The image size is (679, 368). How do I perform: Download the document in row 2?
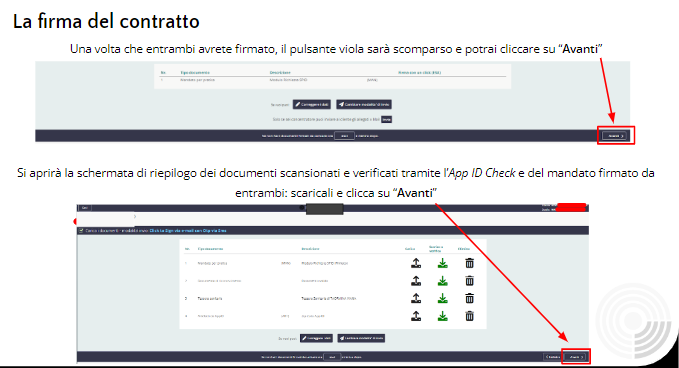coord(442,281)
